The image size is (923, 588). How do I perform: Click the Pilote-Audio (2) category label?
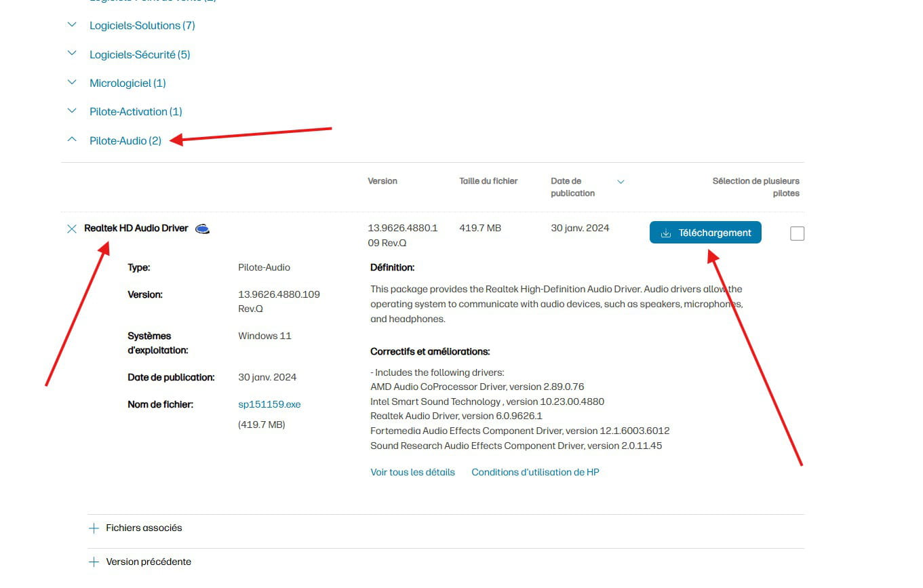pyautogui.click(x=125, y=140)
